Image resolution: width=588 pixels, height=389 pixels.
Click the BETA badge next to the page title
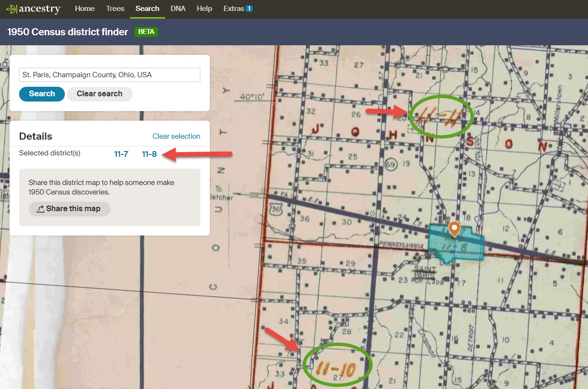[146, 32]
